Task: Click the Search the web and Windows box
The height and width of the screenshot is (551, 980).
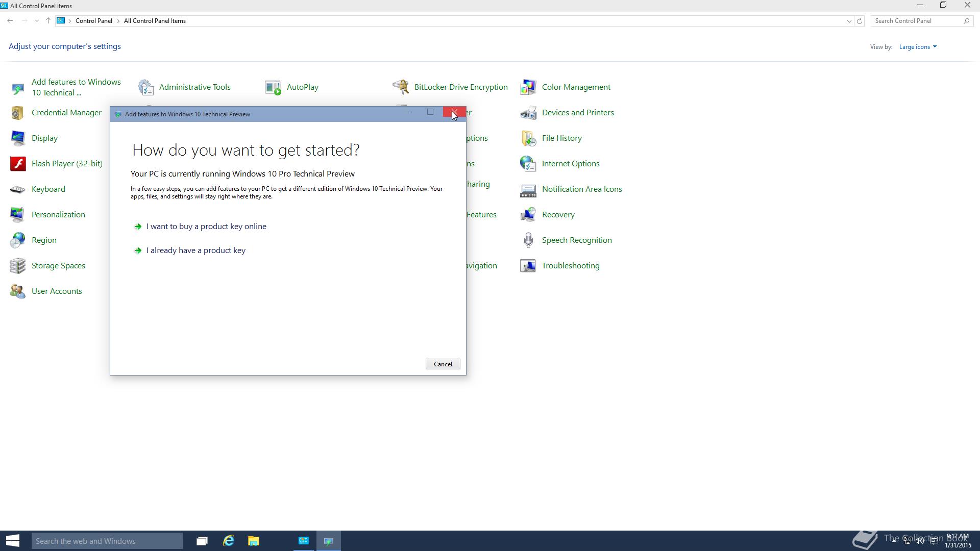Action: click(107, 541)
